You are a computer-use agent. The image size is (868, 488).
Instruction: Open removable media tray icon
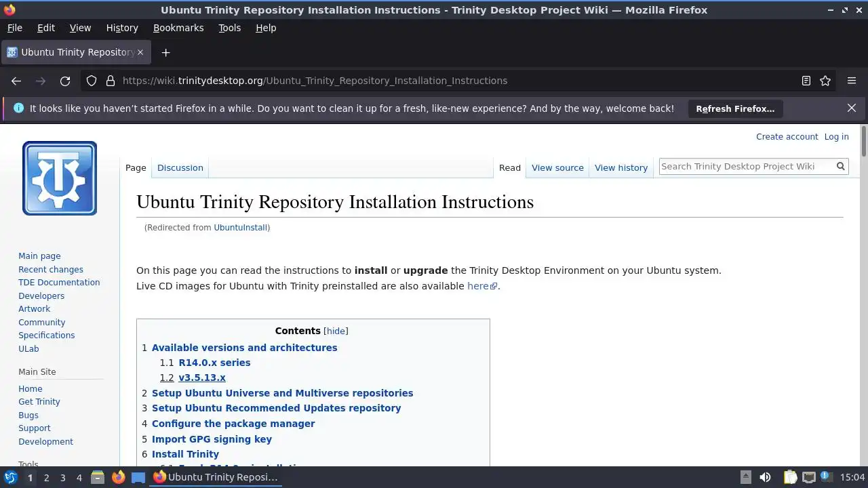pos(745,477)
